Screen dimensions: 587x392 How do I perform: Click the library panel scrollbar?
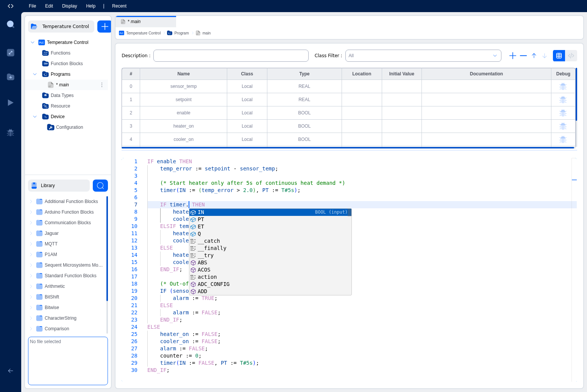tap(107, 248)
